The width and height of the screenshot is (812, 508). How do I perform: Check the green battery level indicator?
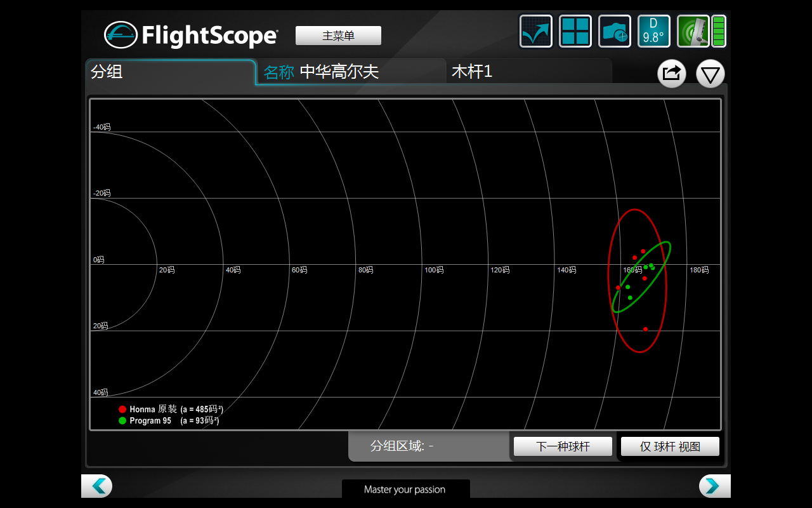tap(719, 31)
